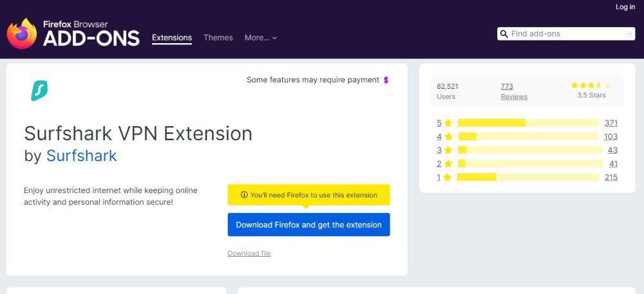Open the 371 five-star reviews count
Viewport: 644px width, 294px height.
click(611, 123)
